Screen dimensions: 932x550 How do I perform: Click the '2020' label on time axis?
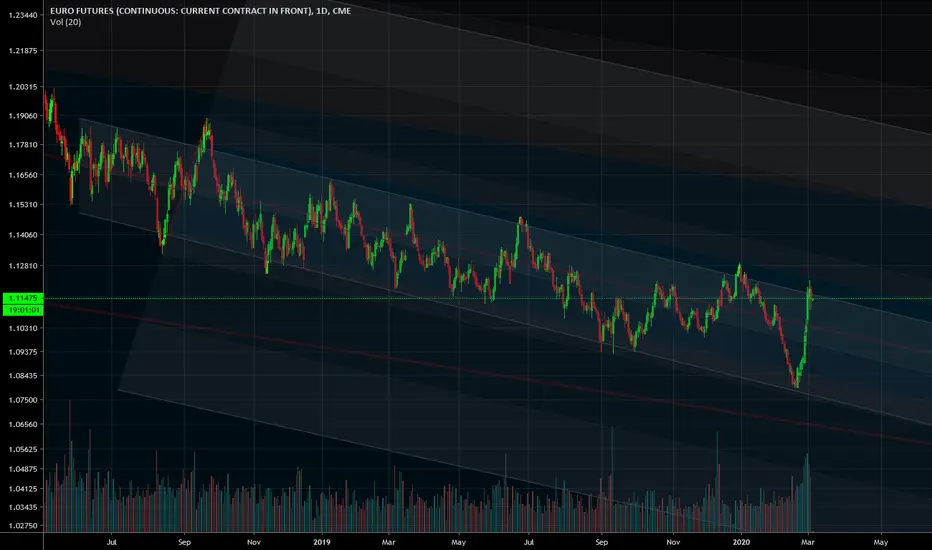click(741, 542)
